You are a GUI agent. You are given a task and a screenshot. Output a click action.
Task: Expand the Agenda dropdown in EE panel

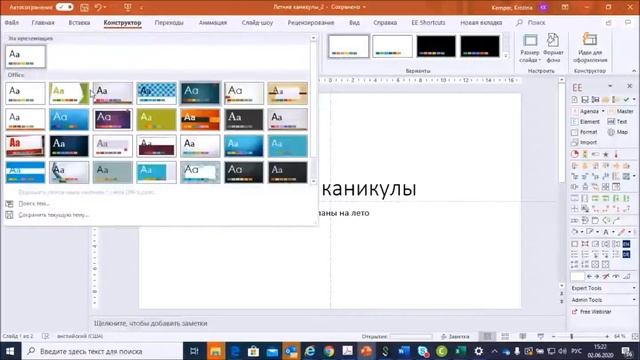point(603,111)
